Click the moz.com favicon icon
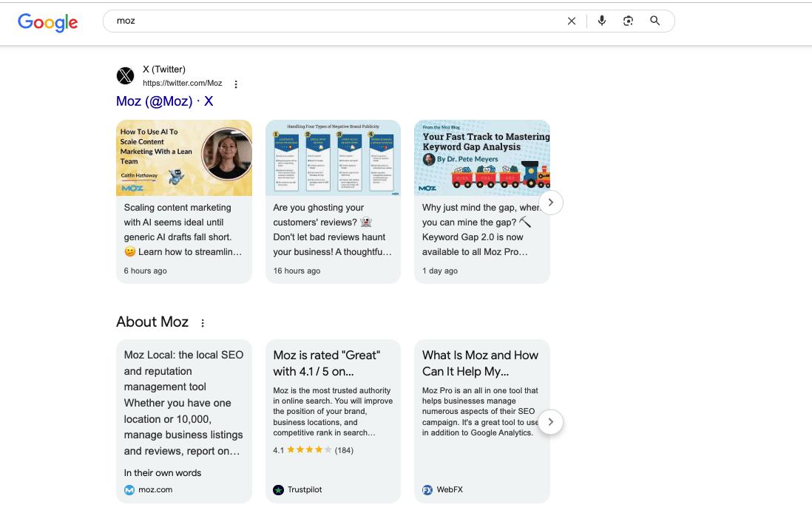Viewport: 812px width, 513px height. [129, 490]
